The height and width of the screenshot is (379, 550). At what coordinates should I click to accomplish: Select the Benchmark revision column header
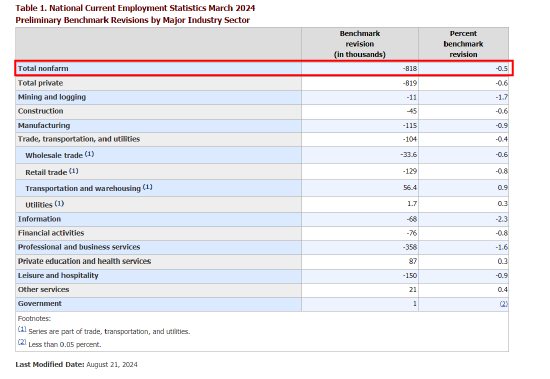coord(360,44)
